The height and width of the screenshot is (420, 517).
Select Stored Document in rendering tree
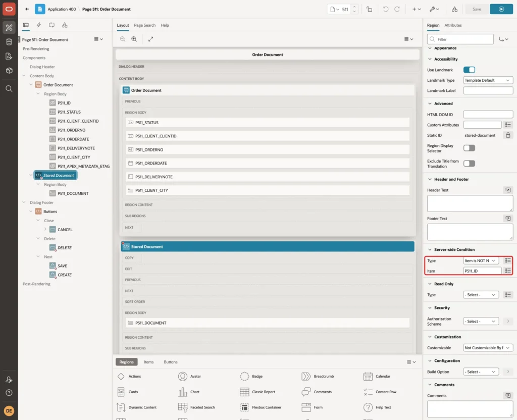(x=56, y=175)
